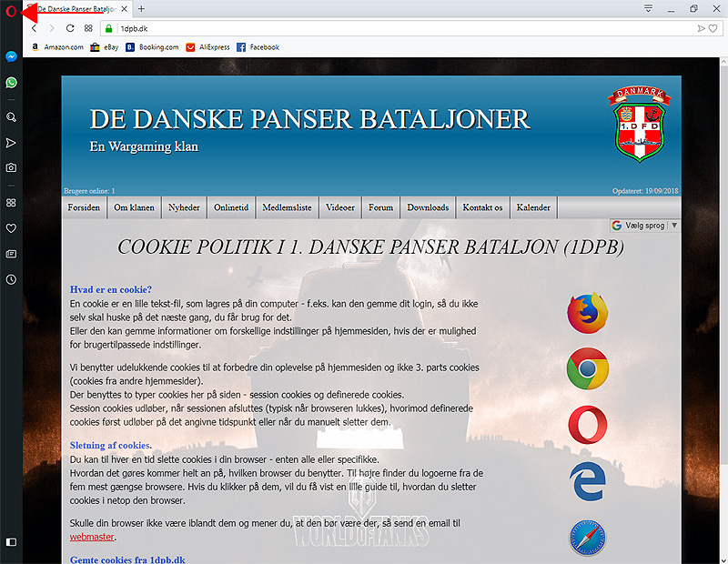The image size is (728, 564).
Task: Toggle the sidebar panel at bottom left
Action: click(x=11, y=541)
